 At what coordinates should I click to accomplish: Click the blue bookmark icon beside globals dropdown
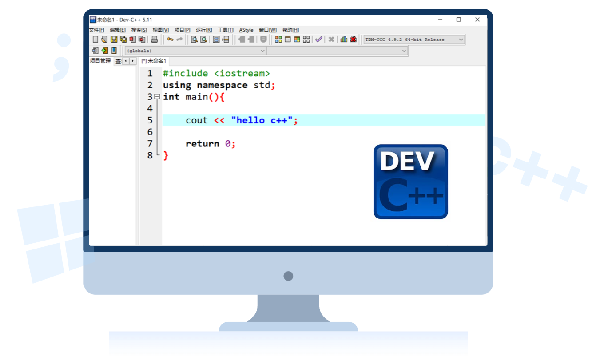(114, 51)
